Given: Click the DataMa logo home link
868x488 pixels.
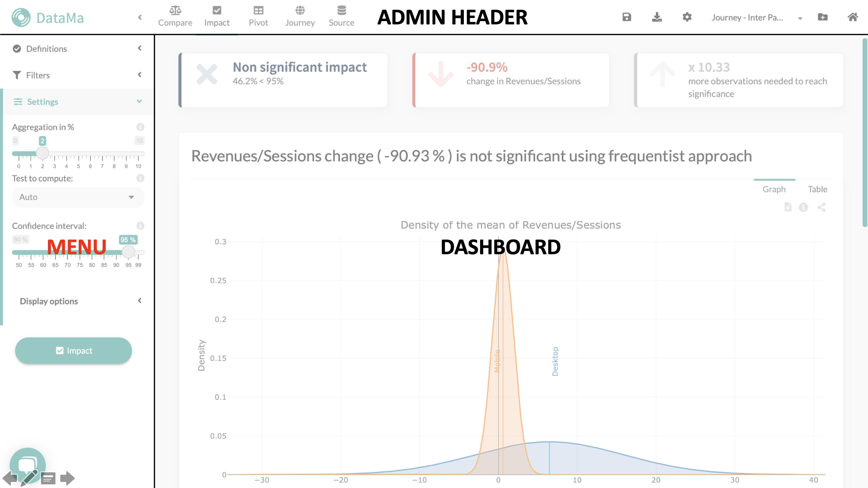Looking at the screenshot, I should [x=48, y=17].
